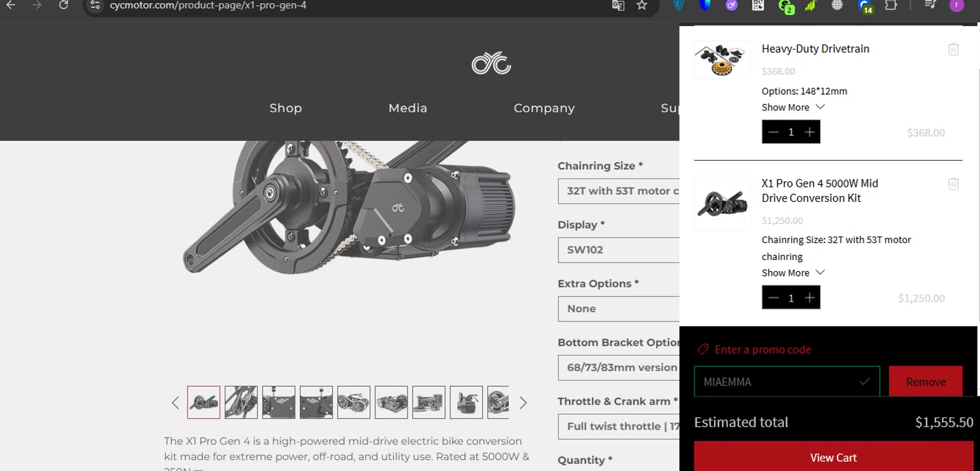980x471 pixels.
Task: Open the Company menu
Action: 544,108
